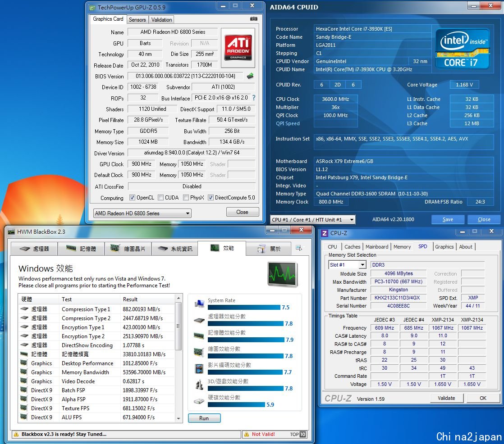The image size is (504, 444).
Task: Toggle the PhysX checkbox in GPU-Z
Action: pyautogui.click(x=186, y=197)
